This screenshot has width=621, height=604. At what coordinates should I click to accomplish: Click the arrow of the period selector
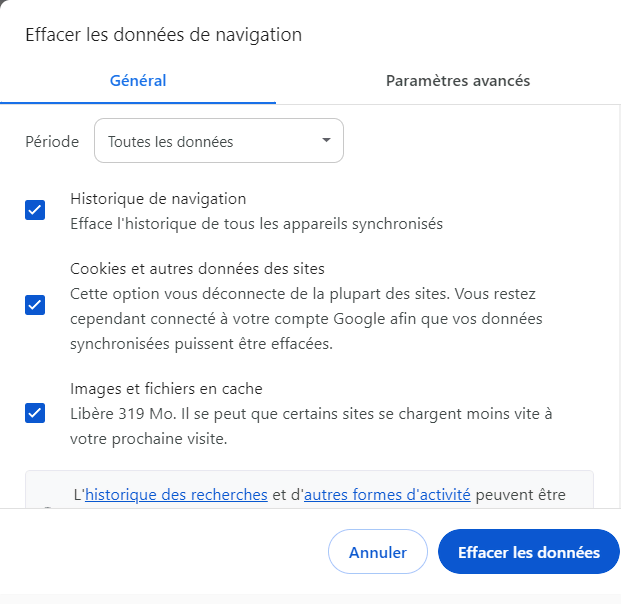click(x=326, y=141)
